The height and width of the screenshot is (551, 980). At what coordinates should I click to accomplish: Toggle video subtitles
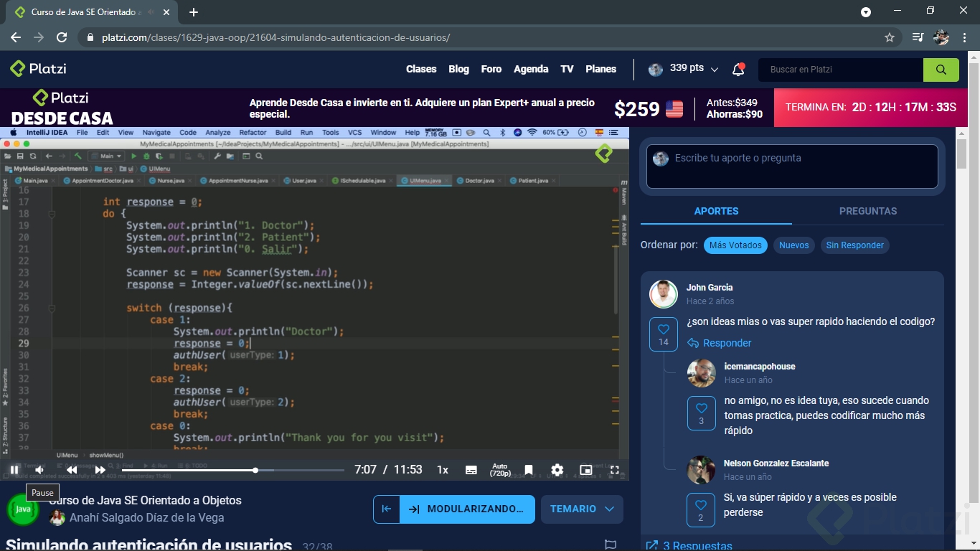point(471,470)
